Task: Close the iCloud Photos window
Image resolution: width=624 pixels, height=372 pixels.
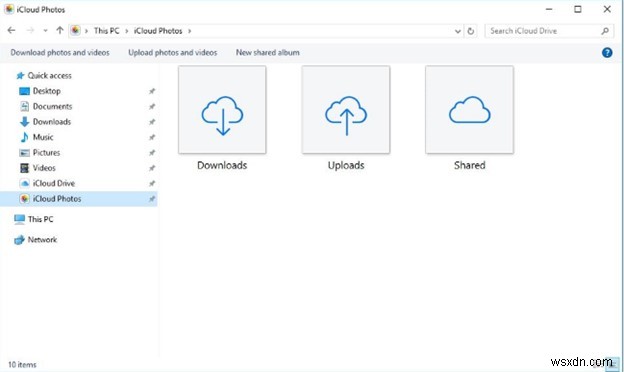Action: (607, 9)
